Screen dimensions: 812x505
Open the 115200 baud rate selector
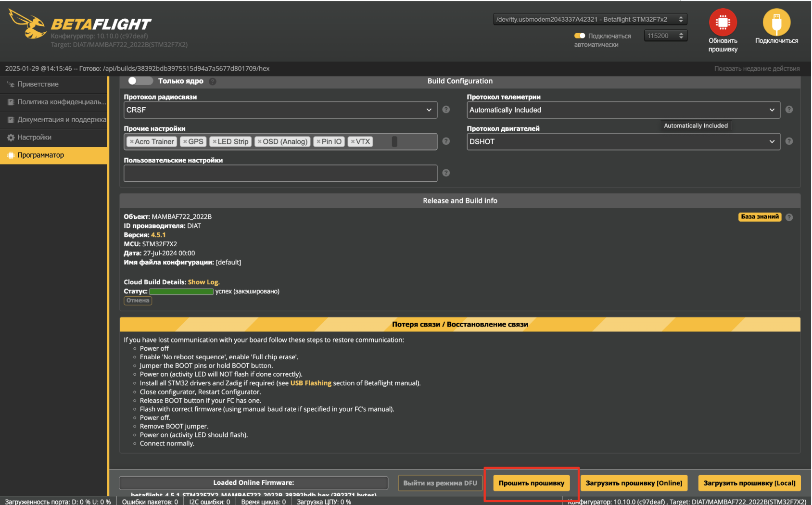(x=665, y=36)
